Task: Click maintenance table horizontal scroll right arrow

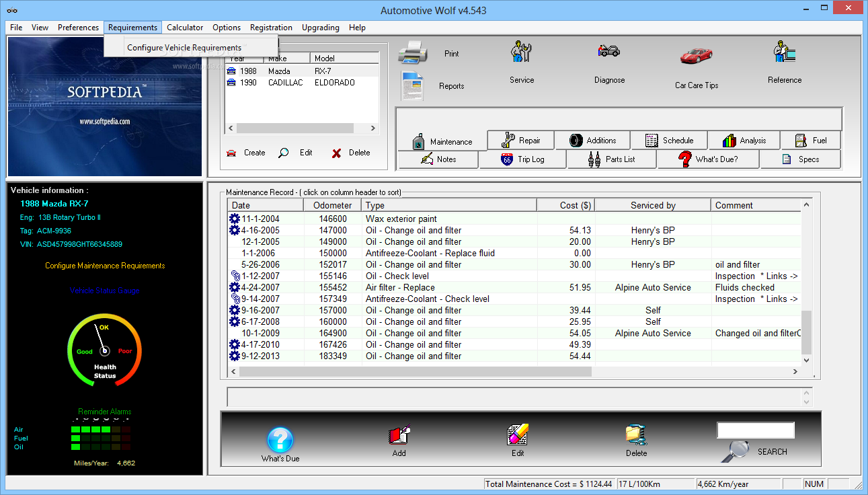Action: [x=795, y=371]
